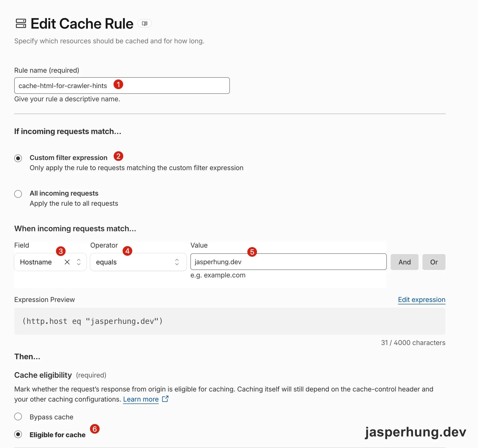Open the Edit expression link
The height and width of the screenshot is (448, 478).
(x=422, y=300)
